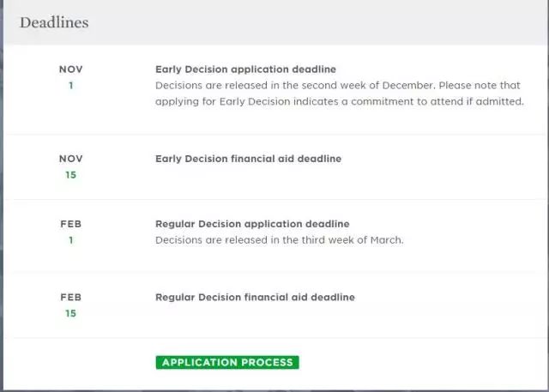The height and width of the screenshot is (392, 549).
Task: Click the green number 15 under NOV
Action: pos(70,175)
